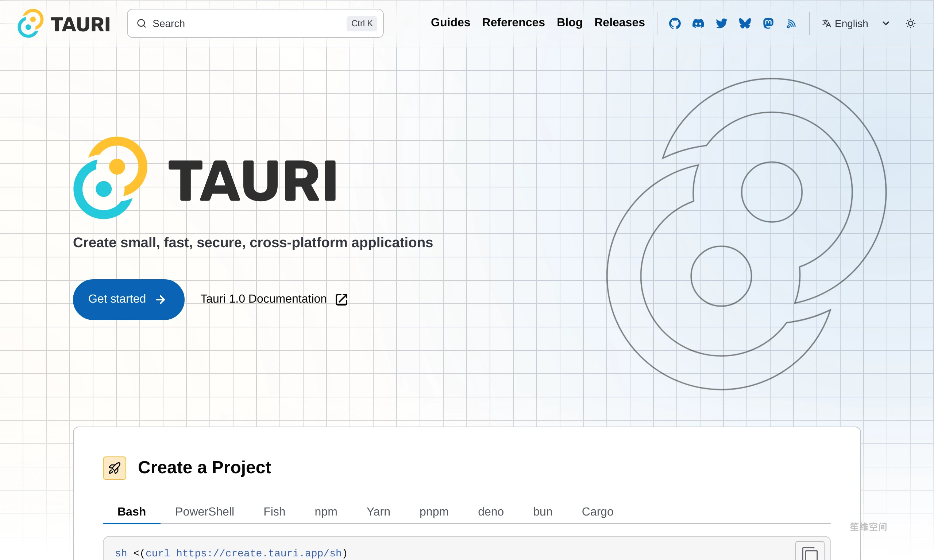This screenshot has width=934, height=560.
Task: Open the Tauri 1.0 Documentation link
Action: pos(274,299)
